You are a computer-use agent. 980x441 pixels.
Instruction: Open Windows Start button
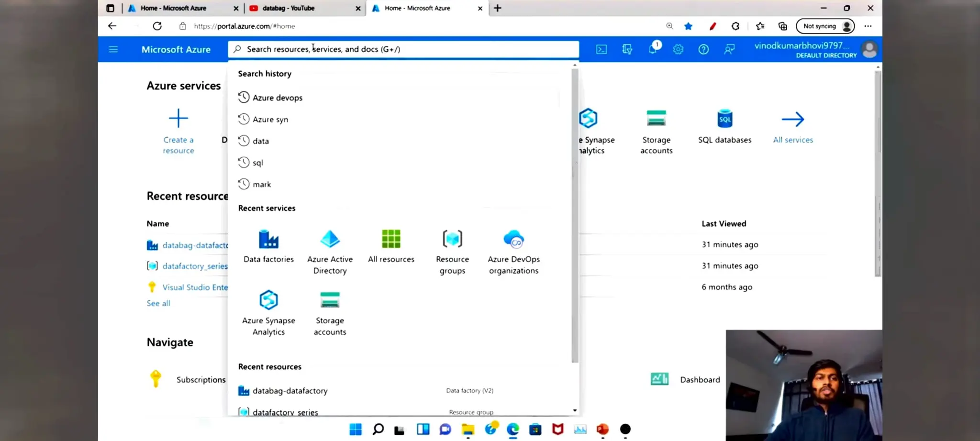[x=356, y=429]
